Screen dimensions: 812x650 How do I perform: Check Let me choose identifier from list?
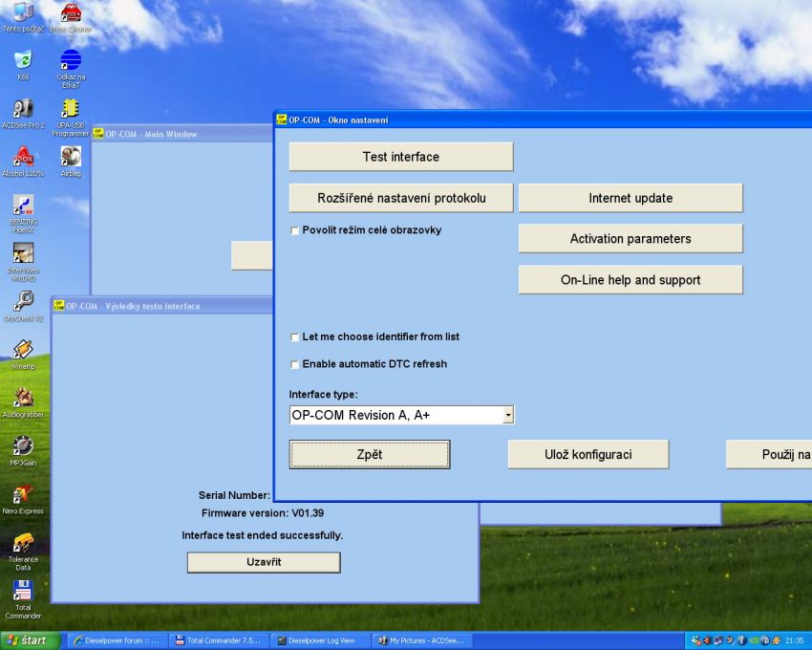[x=294, y=337]
